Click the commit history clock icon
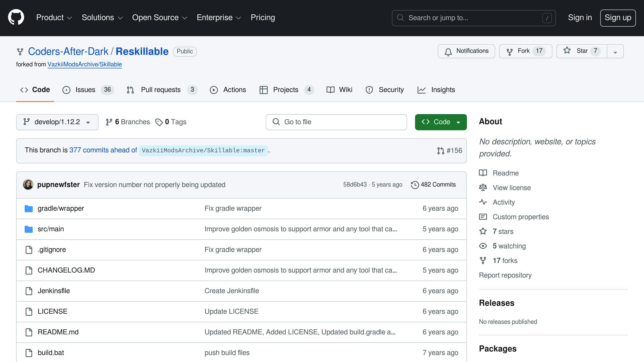Viewport: 644px width, 362px height. 415,185
